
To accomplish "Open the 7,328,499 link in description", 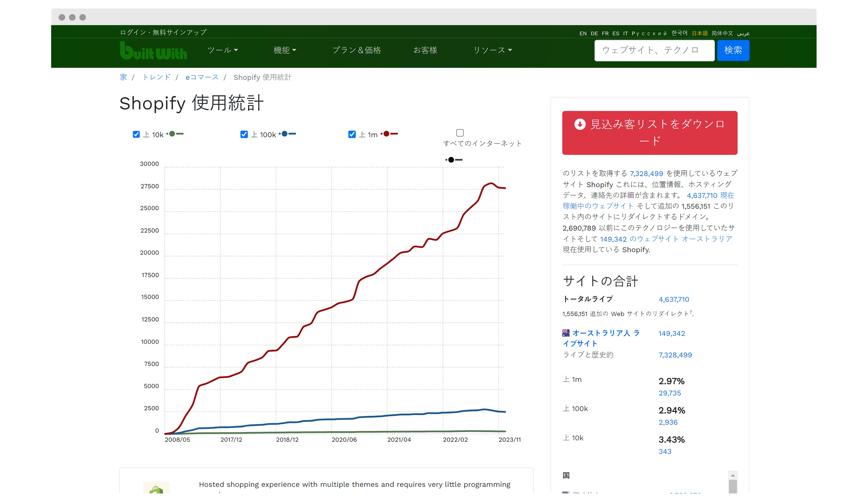I will pos(646,174).
